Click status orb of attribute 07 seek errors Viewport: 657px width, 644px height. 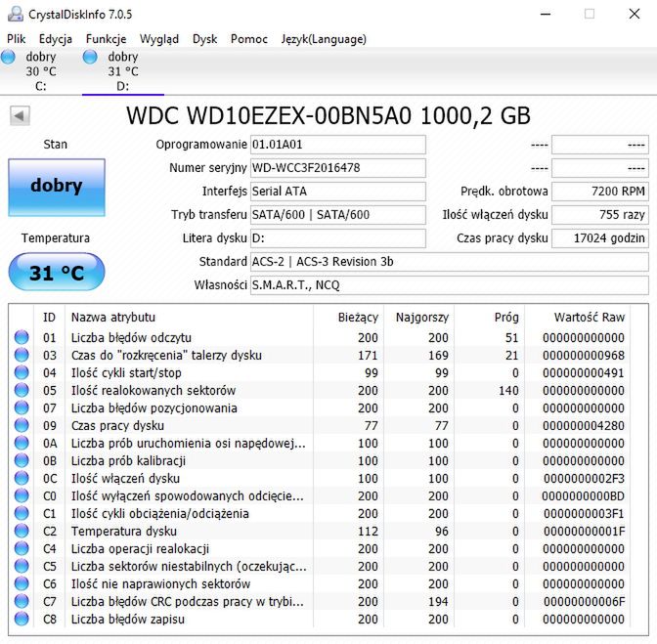pyautogui.click(x=22, y=408)
